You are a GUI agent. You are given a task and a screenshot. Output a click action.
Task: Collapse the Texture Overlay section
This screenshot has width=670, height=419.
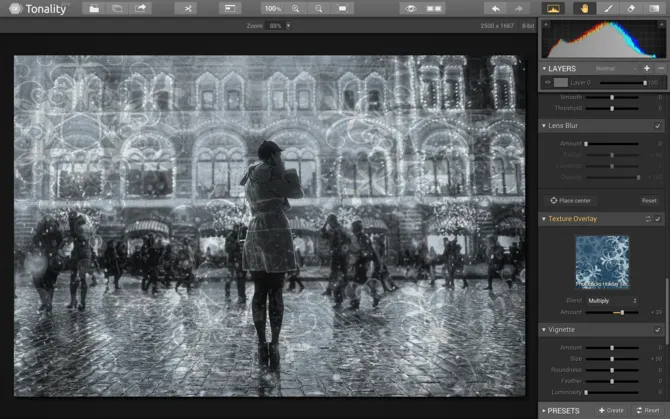pos(544,218)
